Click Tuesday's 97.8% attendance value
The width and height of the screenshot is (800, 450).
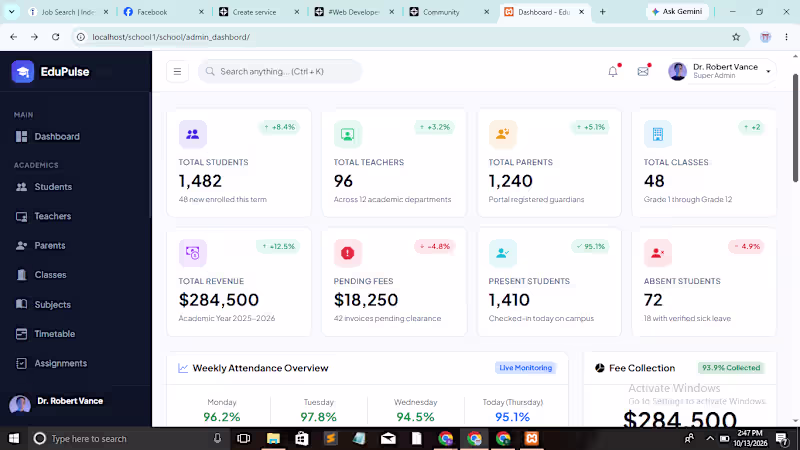318,417
